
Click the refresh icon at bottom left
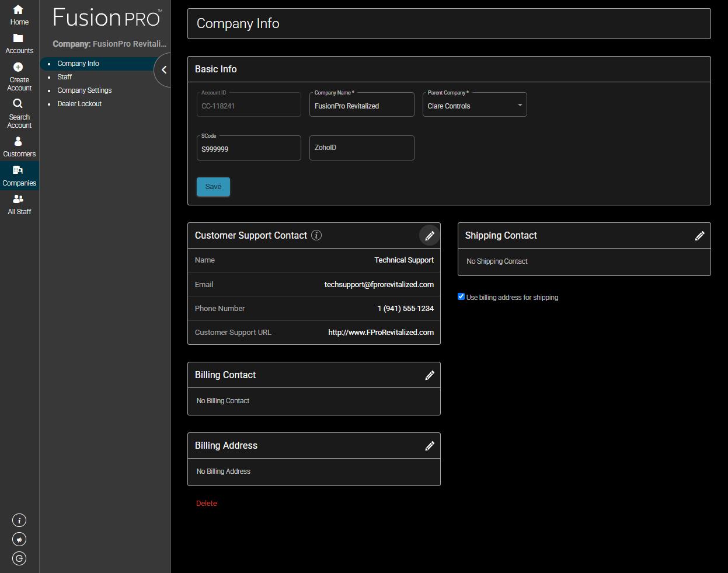point(19,558)
